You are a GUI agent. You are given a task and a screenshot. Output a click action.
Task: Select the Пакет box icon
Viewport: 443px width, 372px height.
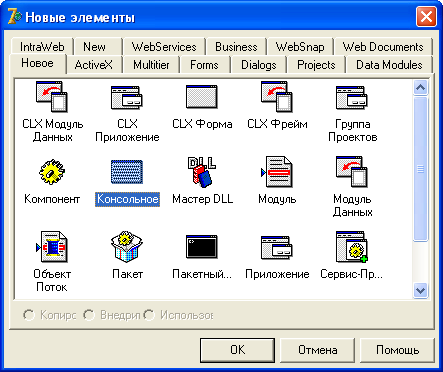pyautogui.click(x=127, y=247)
